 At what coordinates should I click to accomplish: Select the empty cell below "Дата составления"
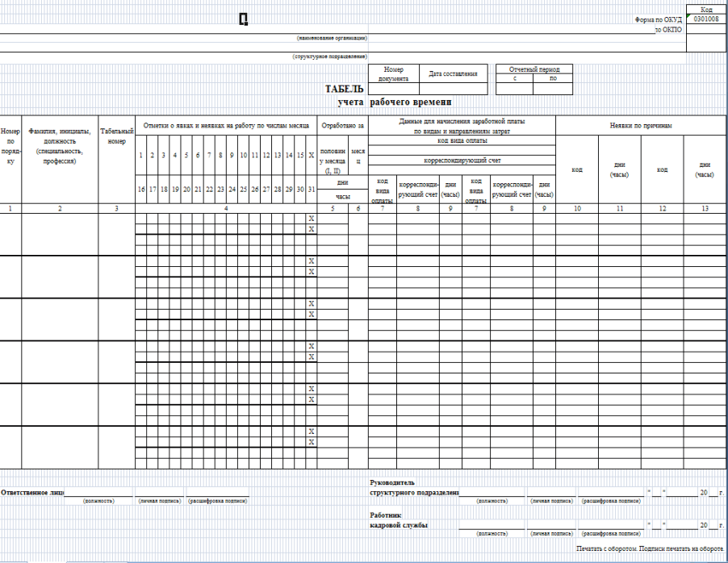[x=453, y=89]
